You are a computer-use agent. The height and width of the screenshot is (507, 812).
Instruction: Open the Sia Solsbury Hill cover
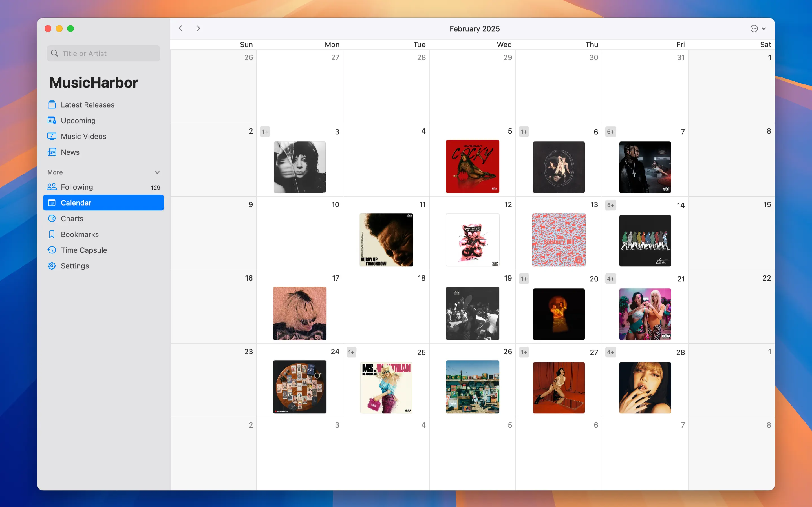[x=559, y=240]
